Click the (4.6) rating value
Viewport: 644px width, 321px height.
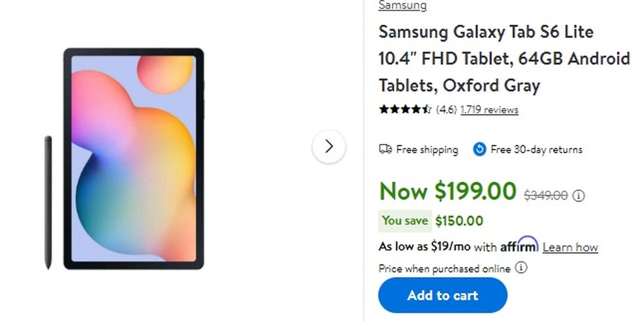[446, 109]
